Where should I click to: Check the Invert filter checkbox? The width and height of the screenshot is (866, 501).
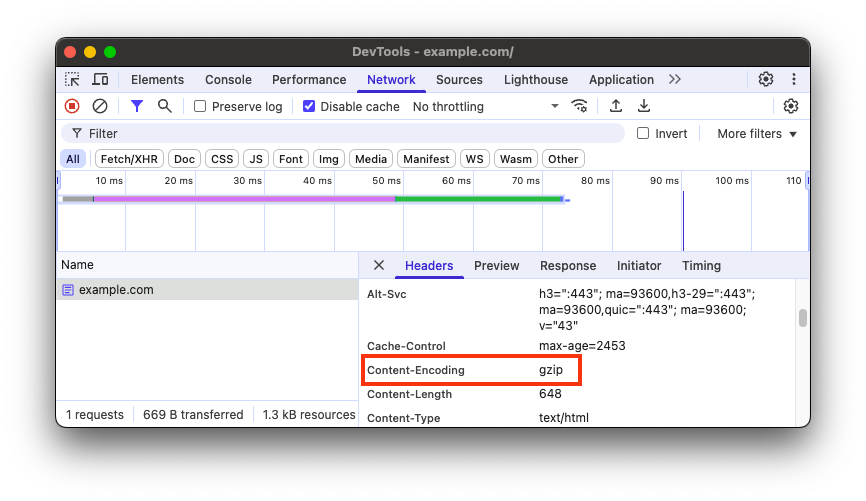(x=643, y=133)
